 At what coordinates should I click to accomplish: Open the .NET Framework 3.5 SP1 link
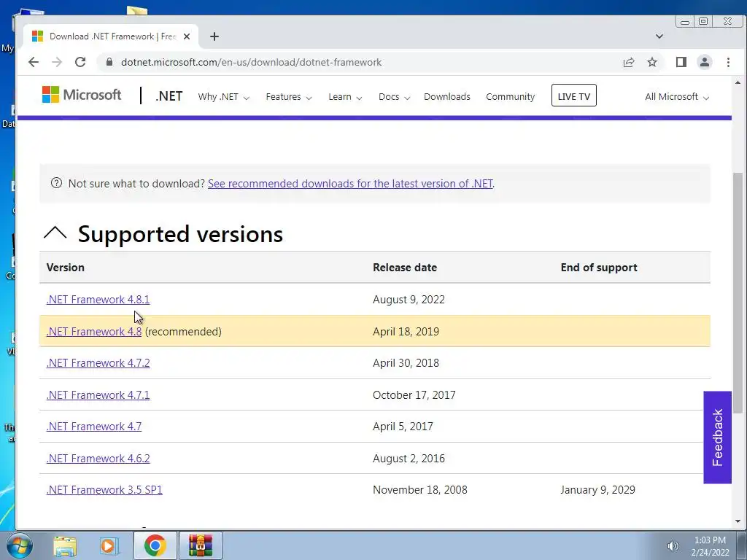pyautogui.click(x=104, y=489)
